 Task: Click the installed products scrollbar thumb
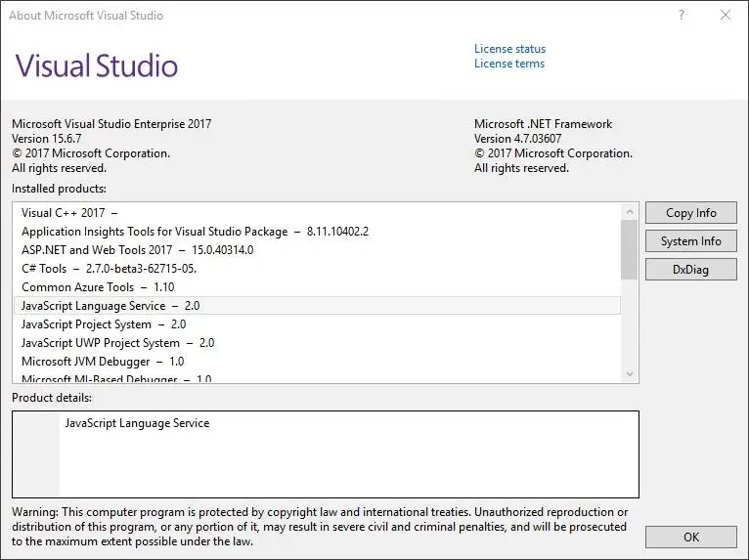[630, 249]
